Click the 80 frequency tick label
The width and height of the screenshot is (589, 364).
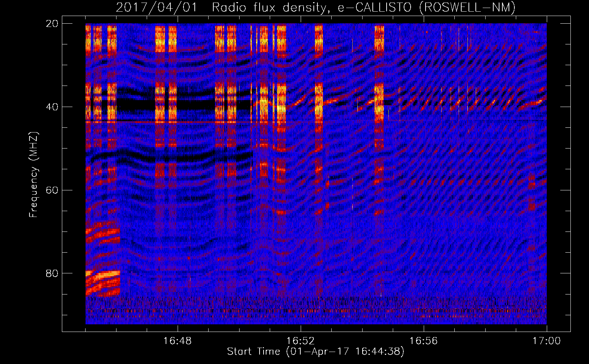[52, 273]
